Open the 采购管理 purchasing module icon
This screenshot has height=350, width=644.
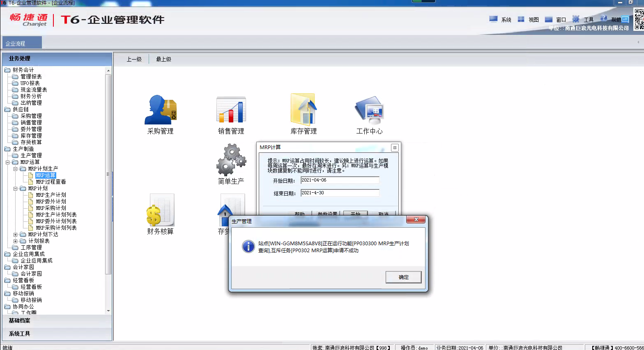tap(161, 110)
